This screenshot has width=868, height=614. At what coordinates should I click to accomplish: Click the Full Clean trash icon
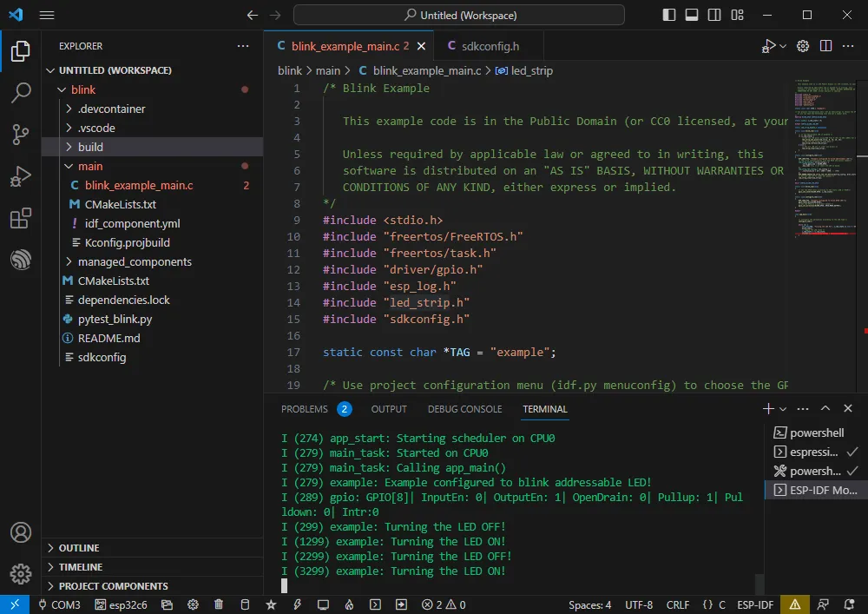(219, 604)
